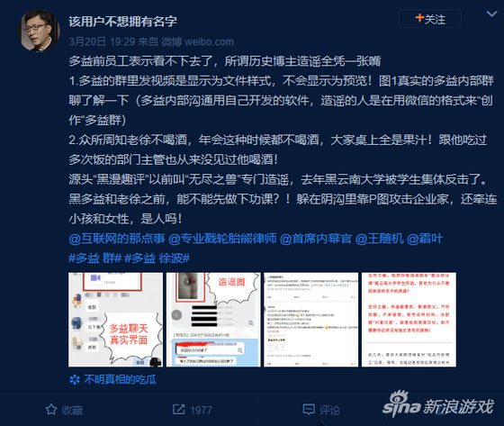Open mention @专业戳轮胎熊律师

222,239
